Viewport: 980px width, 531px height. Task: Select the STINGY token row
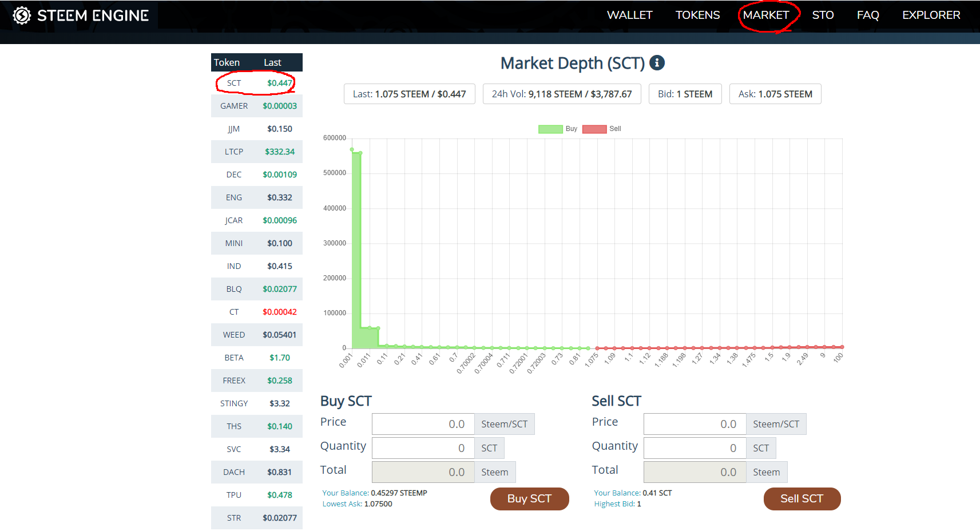[x=257, y=403]
